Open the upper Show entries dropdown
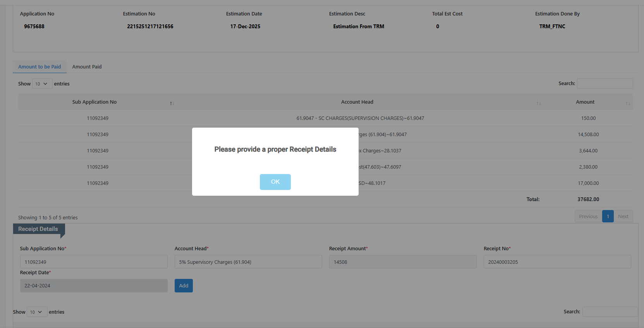The image size is (644, 328). coord(42,84)
